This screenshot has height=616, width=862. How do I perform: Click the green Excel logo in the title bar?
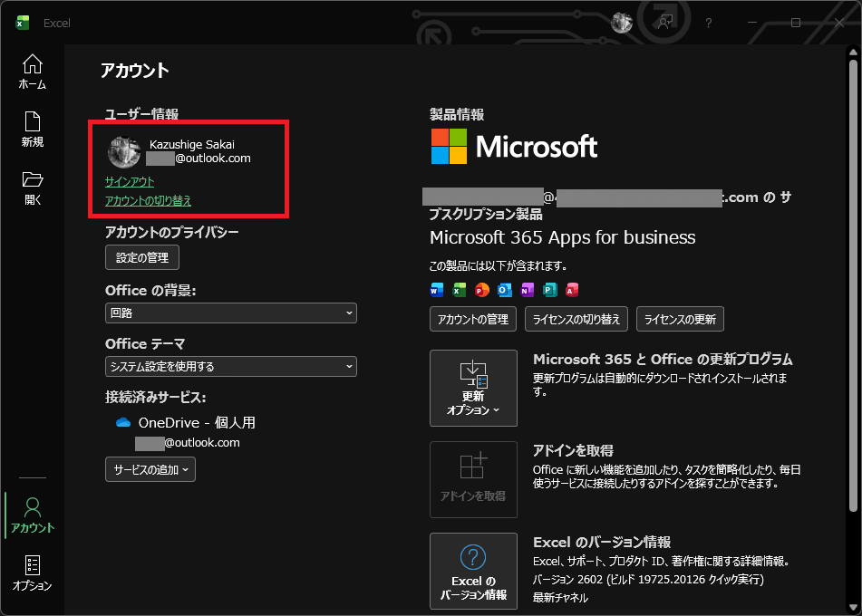(23, 23)
